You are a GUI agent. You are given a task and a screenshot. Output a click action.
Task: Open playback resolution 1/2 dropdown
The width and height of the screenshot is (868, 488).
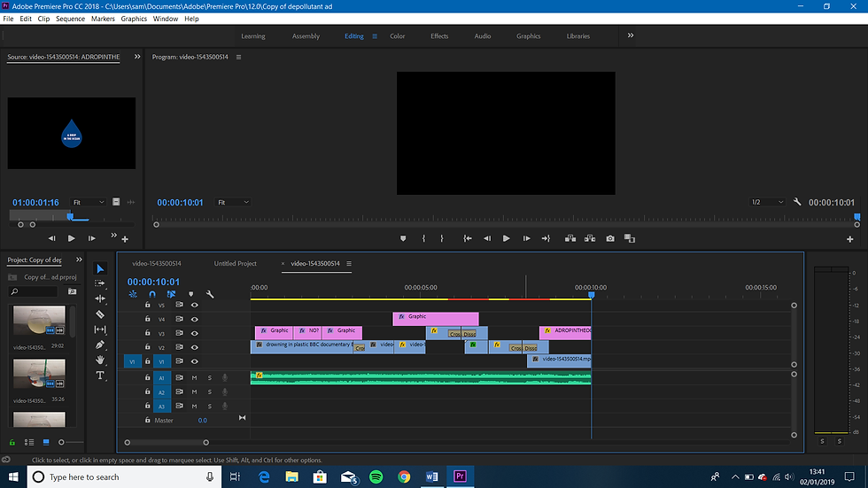[767, 203]
